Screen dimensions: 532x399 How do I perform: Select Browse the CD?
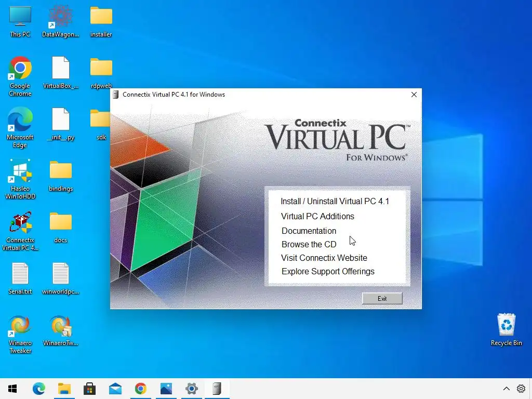point(309,244)
